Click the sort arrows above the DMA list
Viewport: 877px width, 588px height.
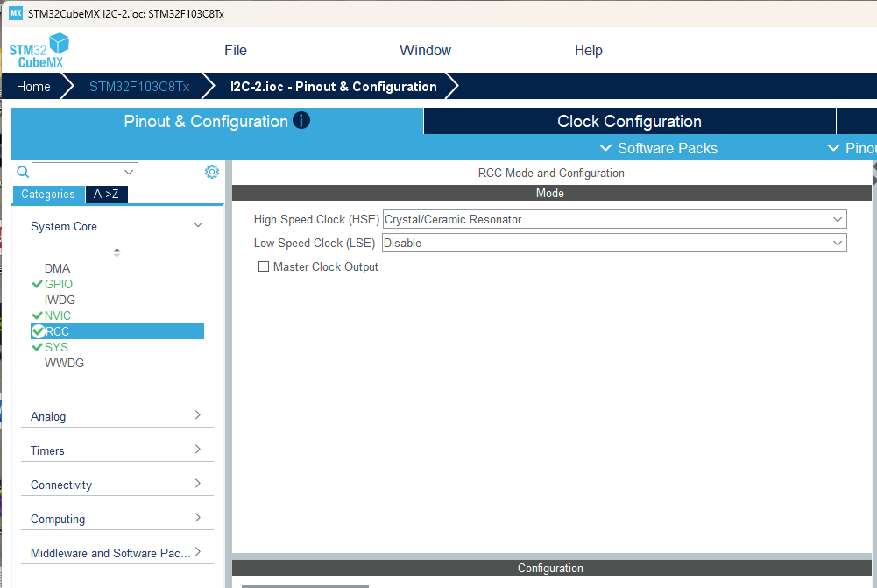pyautogui.click(x=117, y=252)
